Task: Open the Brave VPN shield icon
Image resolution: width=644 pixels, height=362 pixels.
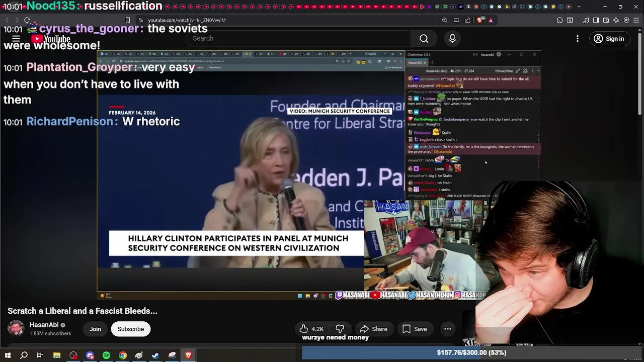Action: 626,20
